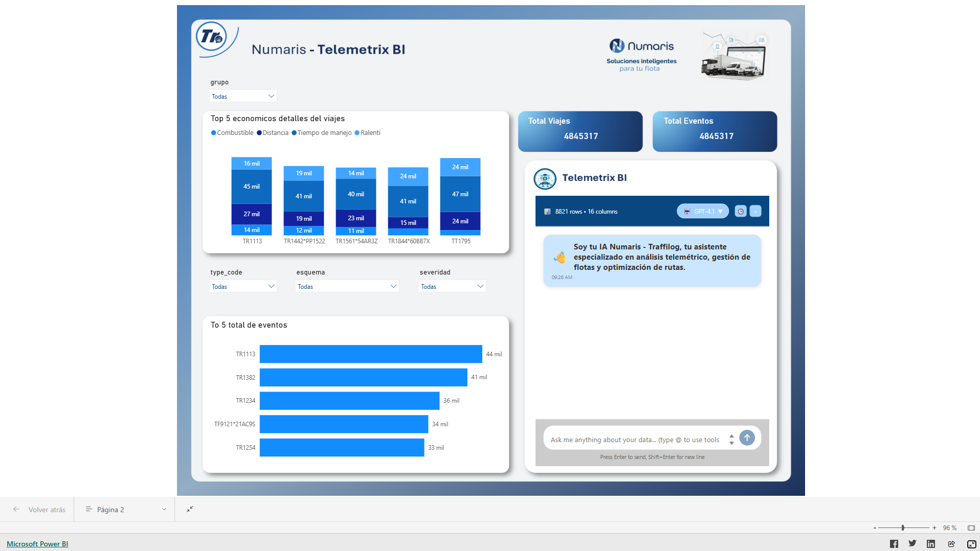
Task: Send message with the arrow button
Action: click(747, 438)
